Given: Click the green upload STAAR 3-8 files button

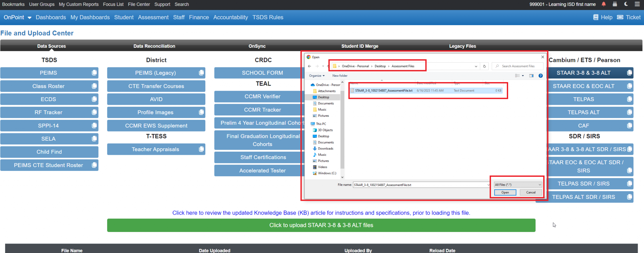Looking at the screenshot, I should [x=321, y=225].
